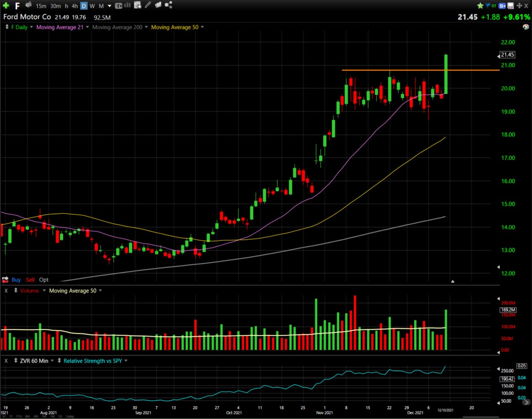Image resolution: width=532 pixels, height=419 pixels.
Task: Click the trade icon left of Buy
Action: (5, 280)
